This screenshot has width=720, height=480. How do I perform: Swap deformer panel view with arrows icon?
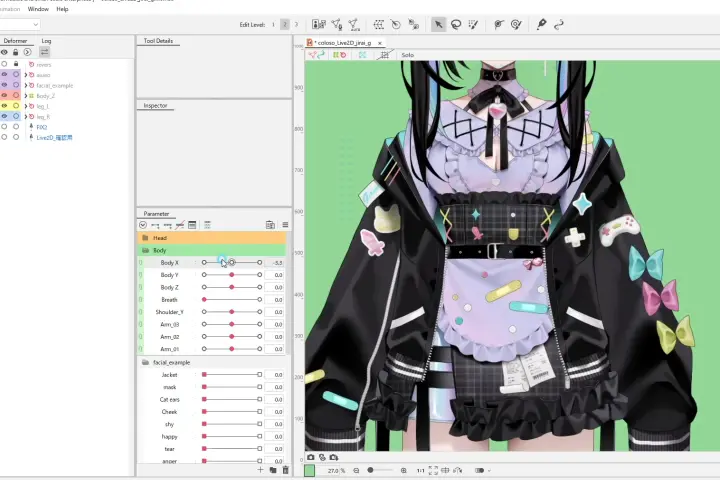tap(45, 52)
